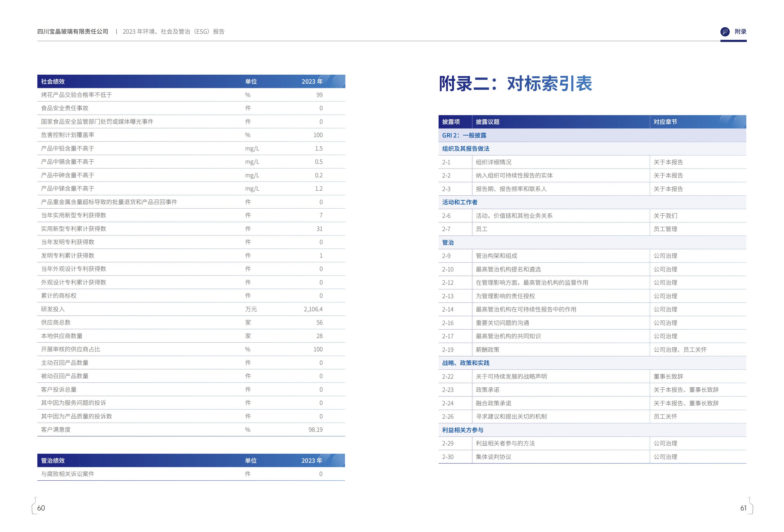Click 最高管治机构提名和遴选 entry
The image size is (784, 532).
tap(508, 269)
